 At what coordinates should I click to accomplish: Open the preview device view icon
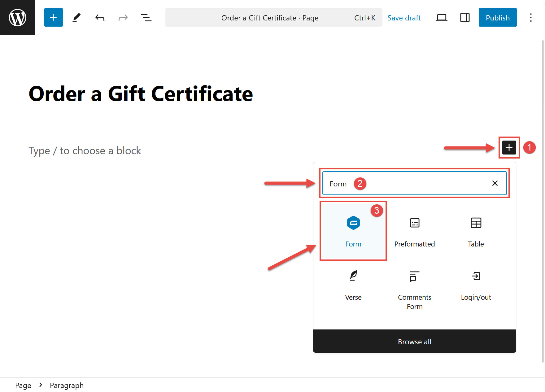[442, 18]
